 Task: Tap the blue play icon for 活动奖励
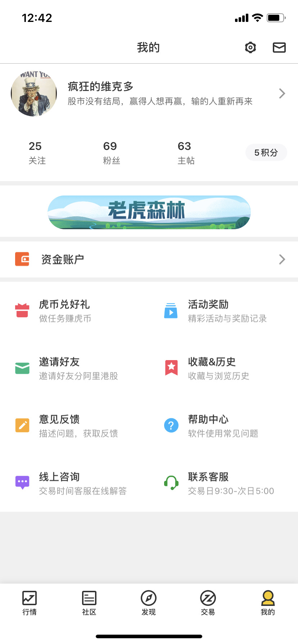(171, 311)
